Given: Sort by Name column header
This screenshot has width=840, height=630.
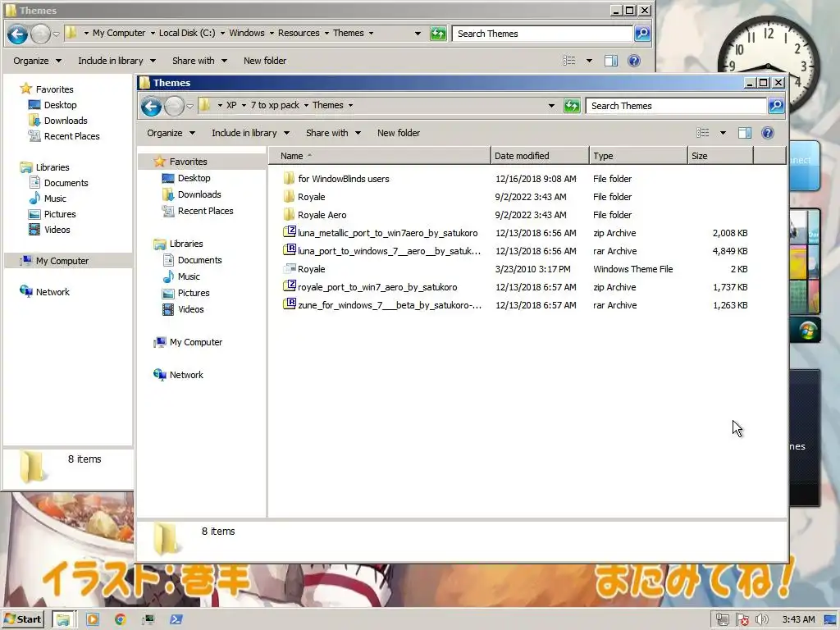Looking at the screenshot, I should [x=379, y=156].
